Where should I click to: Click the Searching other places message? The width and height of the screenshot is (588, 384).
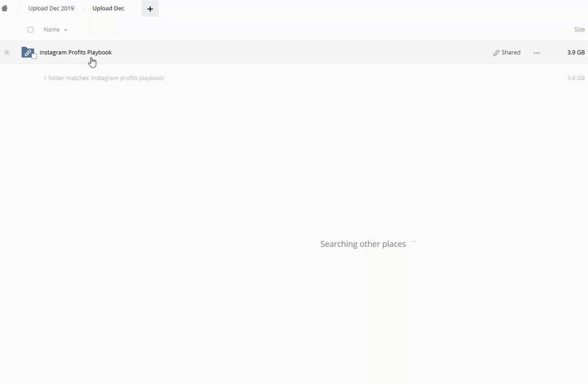363,244
